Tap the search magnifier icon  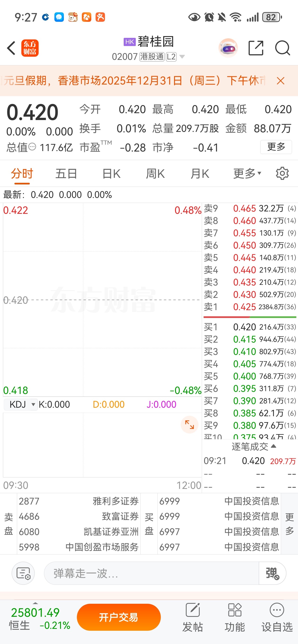click(283, 48)
